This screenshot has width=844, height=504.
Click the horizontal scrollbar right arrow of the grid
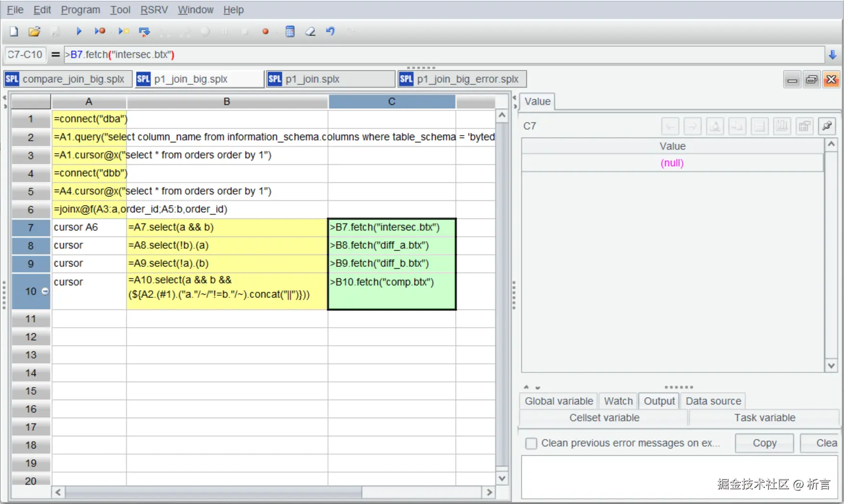[490, 492]
